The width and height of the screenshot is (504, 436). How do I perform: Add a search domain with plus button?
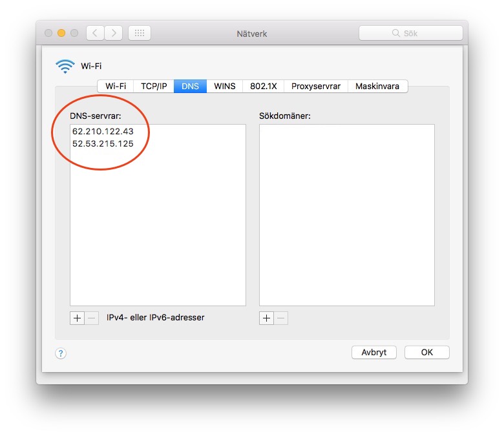(x=267, y=318)
